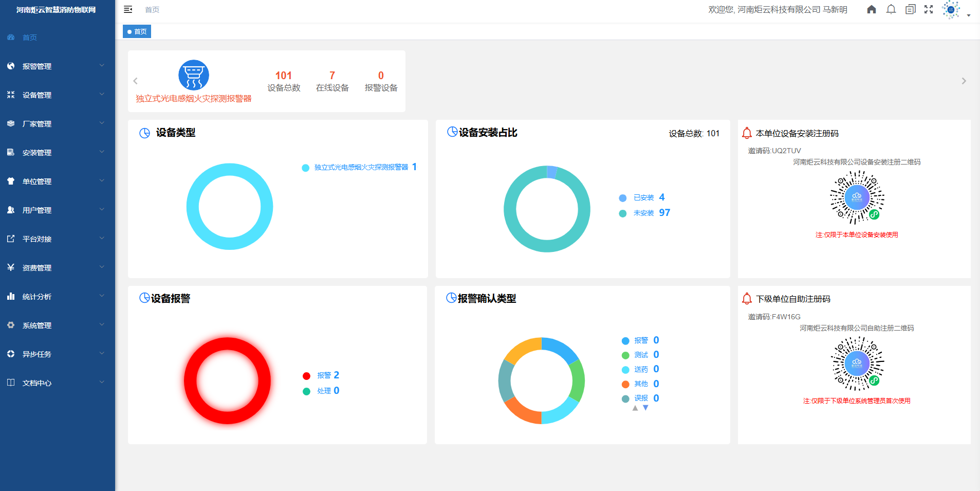This screenshot has width=980, height=491.
Task: Toggle 已安装 legend in installation chart
Action: point(643,198)
